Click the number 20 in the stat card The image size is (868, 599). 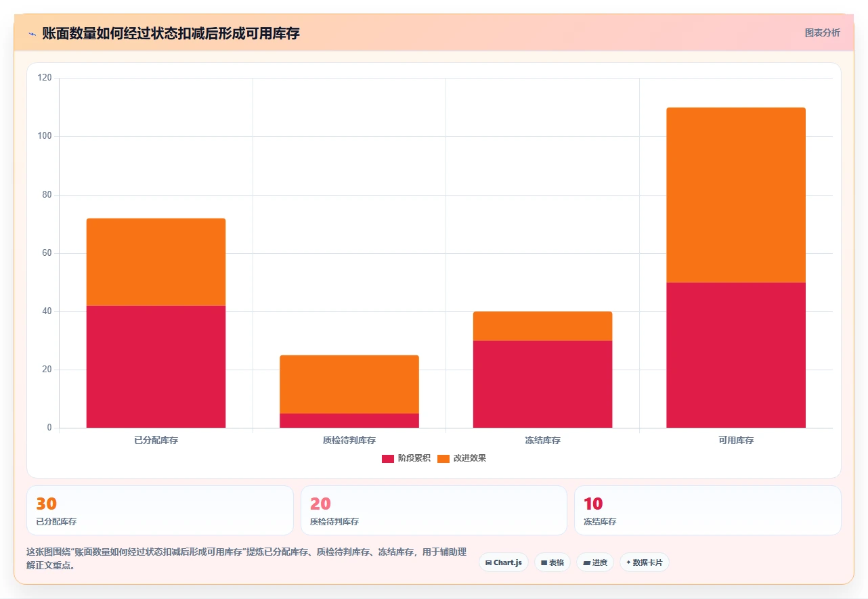(x=320, y=504)
